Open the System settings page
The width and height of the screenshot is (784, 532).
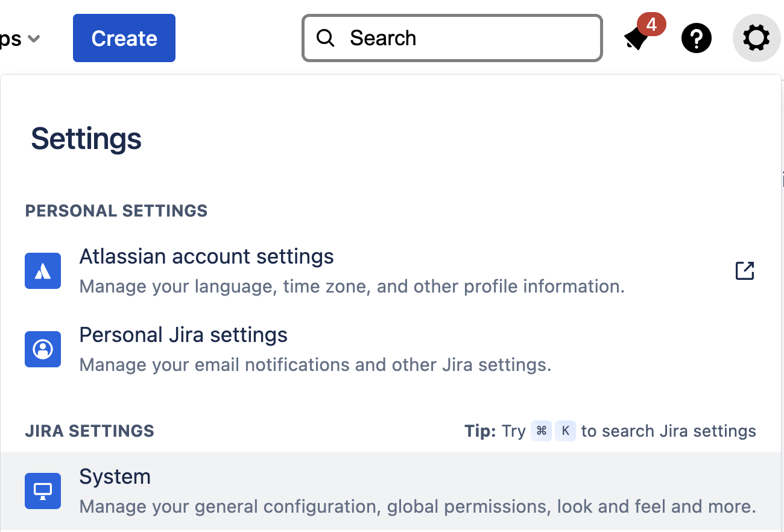click(x=115, y=477)
